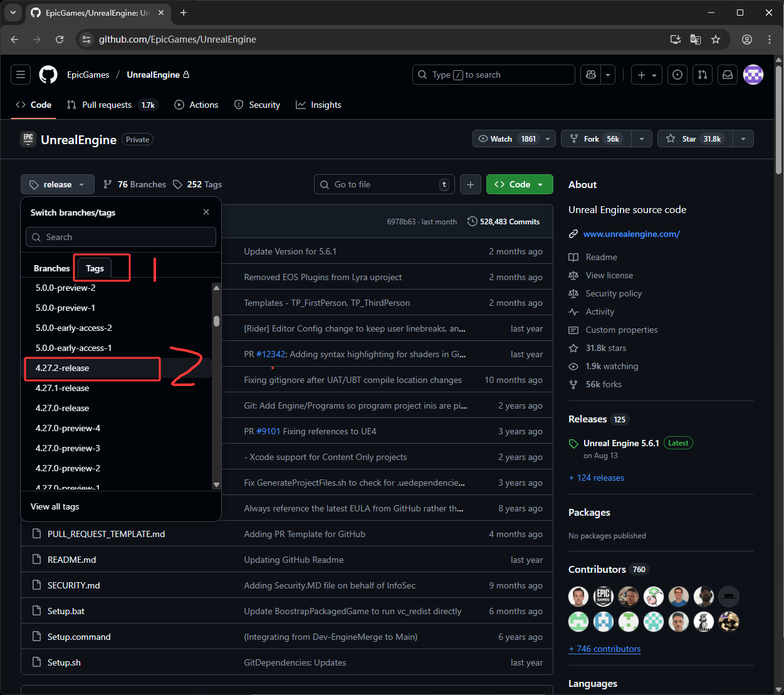Open the + 746 contributors link
Viewport: 784px width, 695px height.
(x=605, y=649)
